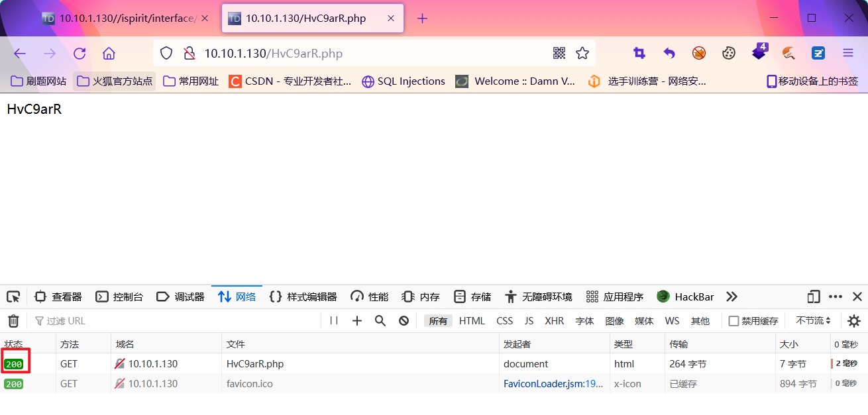Screen dimensions: 868x415
Task: Open request blocking panel
Action: pyautogui.click(x=404, y=321)
